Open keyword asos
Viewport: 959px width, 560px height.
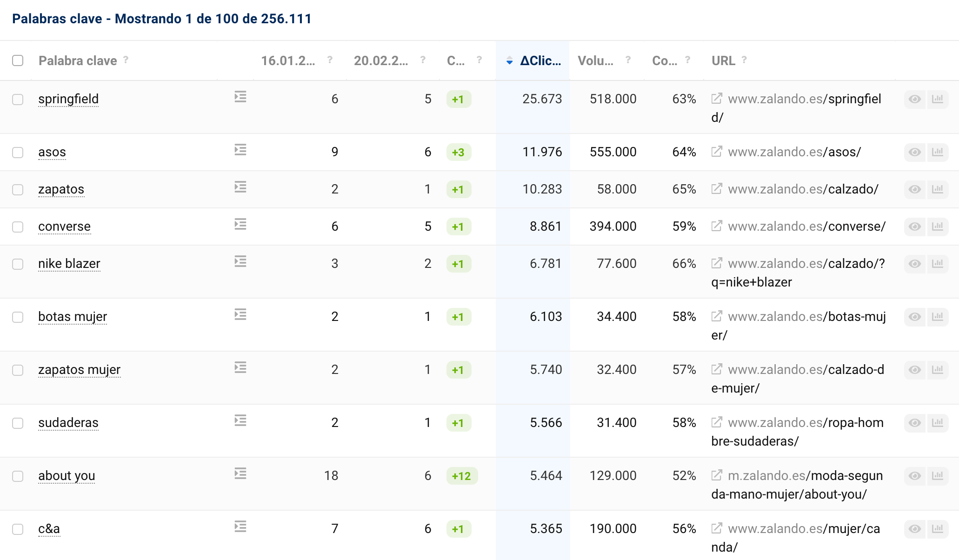(52, 152)
